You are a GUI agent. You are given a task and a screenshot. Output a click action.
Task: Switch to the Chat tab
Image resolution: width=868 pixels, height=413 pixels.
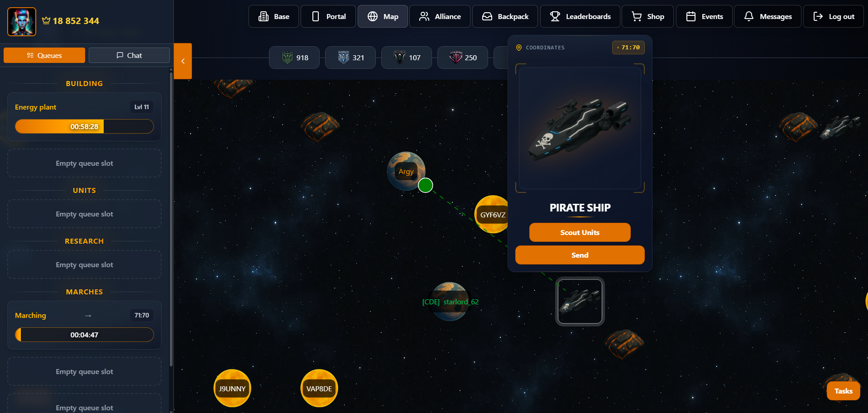click(x=129, y=55)
